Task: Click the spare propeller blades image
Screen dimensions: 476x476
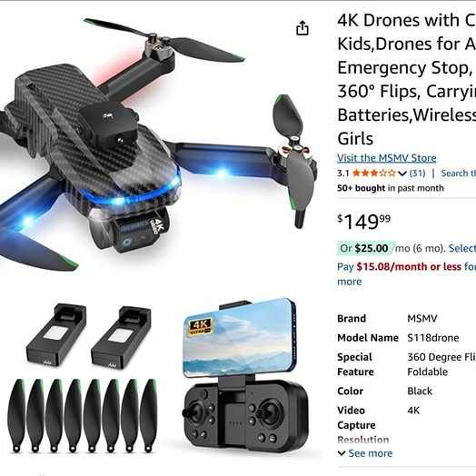Action: (82, 415)
